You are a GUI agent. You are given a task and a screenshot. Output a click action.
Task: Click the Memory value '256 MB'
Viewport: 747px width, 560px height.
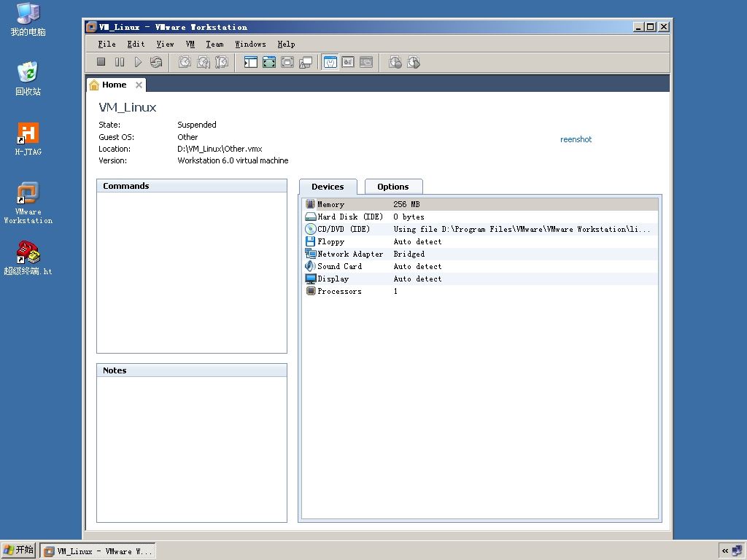(x=406, y=204)
